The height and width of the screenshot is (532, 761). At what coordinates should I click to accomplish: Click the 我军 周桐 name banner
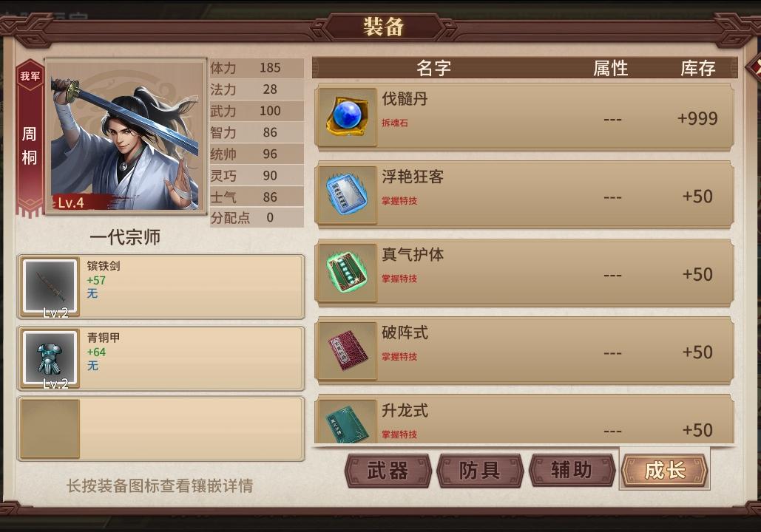30,137
